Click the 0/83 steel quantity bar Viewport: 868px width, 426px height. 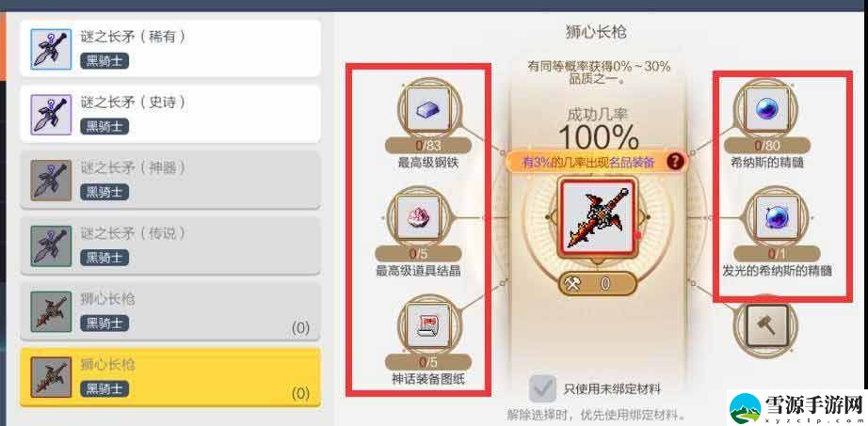tap(428, 146)
